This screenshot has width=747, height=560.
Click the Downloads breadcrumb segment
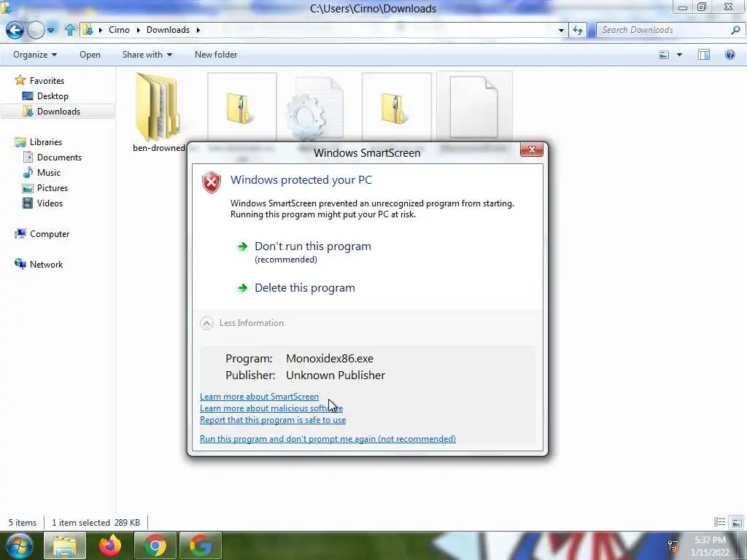[x=168, y=29]
